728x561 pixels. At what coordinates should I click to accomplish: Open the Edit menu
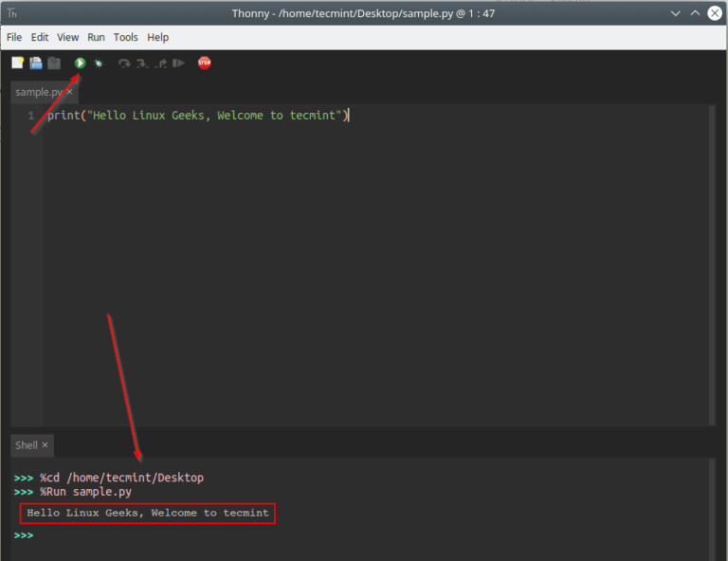40,37
